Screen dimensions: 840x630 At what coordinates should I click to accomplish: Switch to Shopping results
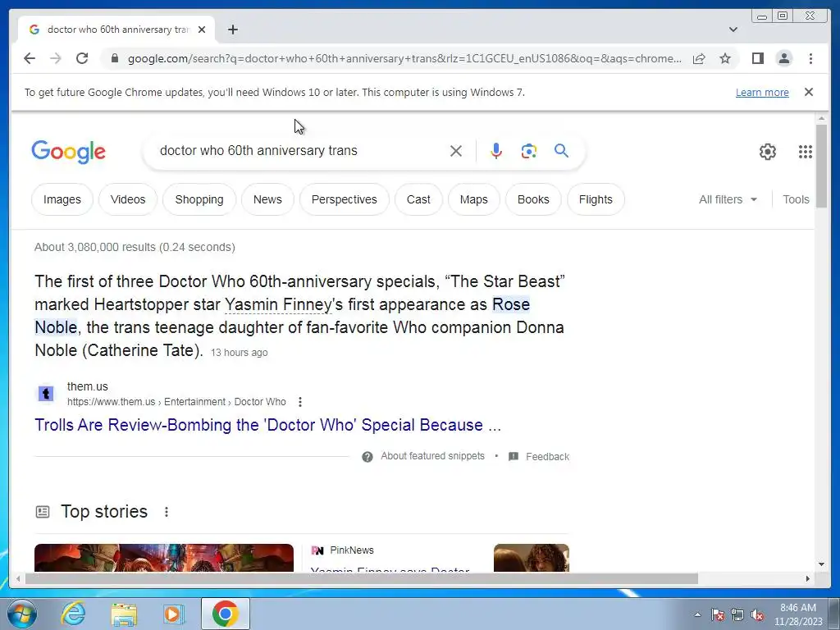click(x=199, y=199)
